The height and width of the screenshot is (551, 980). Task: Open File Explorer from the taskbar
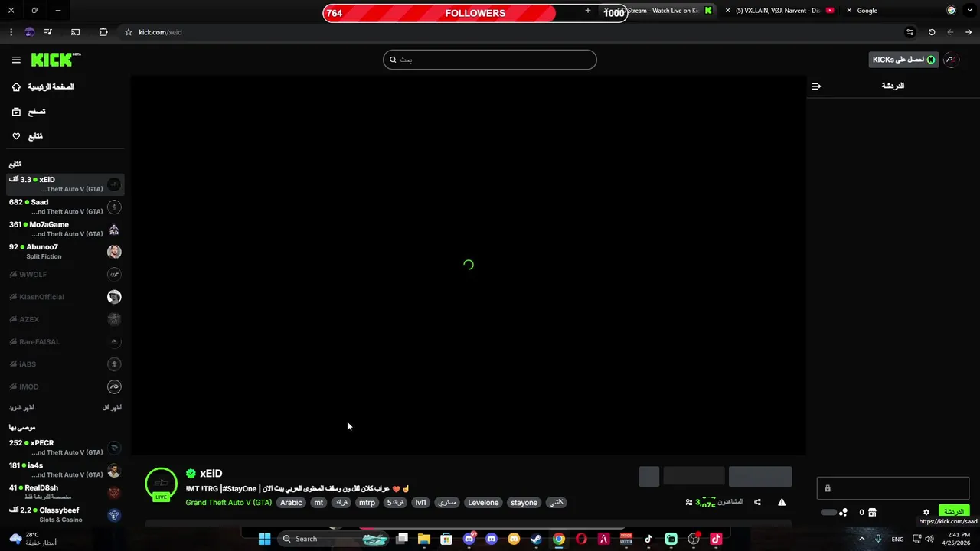(423, 539)
